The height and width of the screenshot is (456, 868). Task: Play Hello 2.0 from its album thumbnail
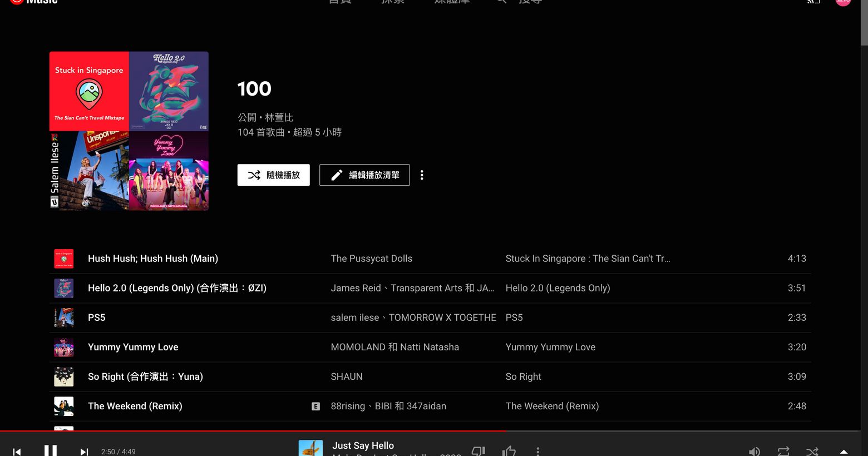click(64, 288)
